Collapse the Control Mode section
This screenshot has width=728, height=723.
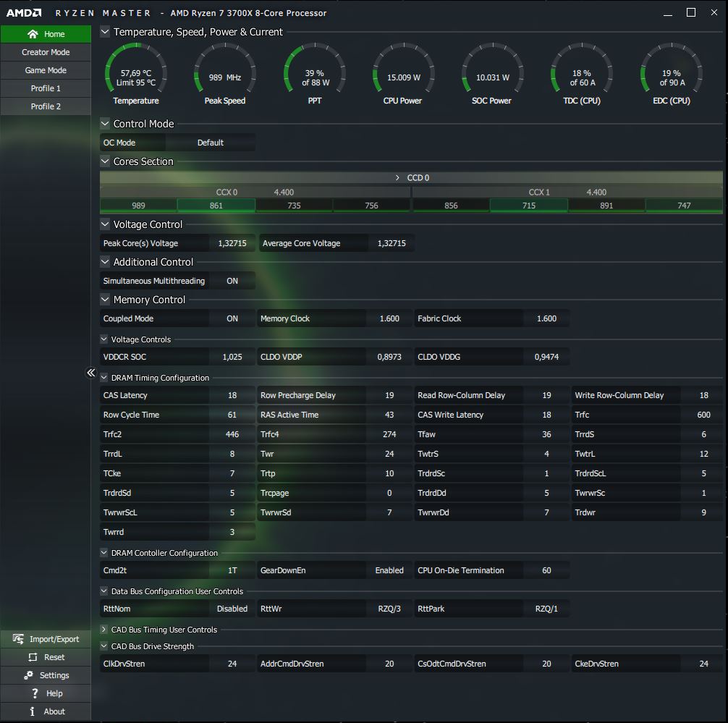pyautogui.click(x=105, y=124)
